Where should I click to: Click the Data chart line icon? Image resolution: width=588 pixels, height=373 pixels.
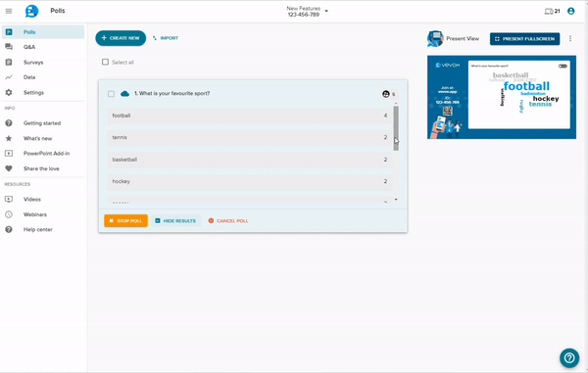point(9,77)
